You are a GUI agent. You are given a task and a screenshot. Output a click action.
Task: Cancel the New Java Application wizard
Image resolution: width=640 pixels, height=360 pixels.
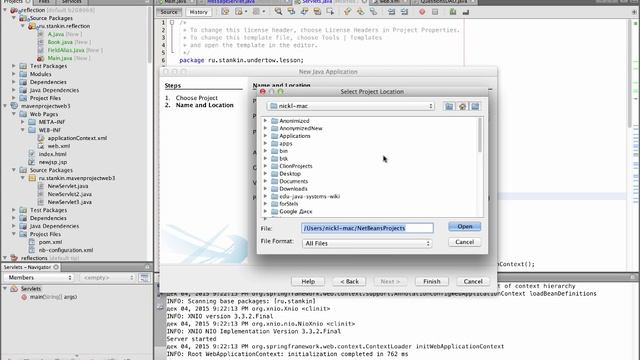(x=473, y=281)
